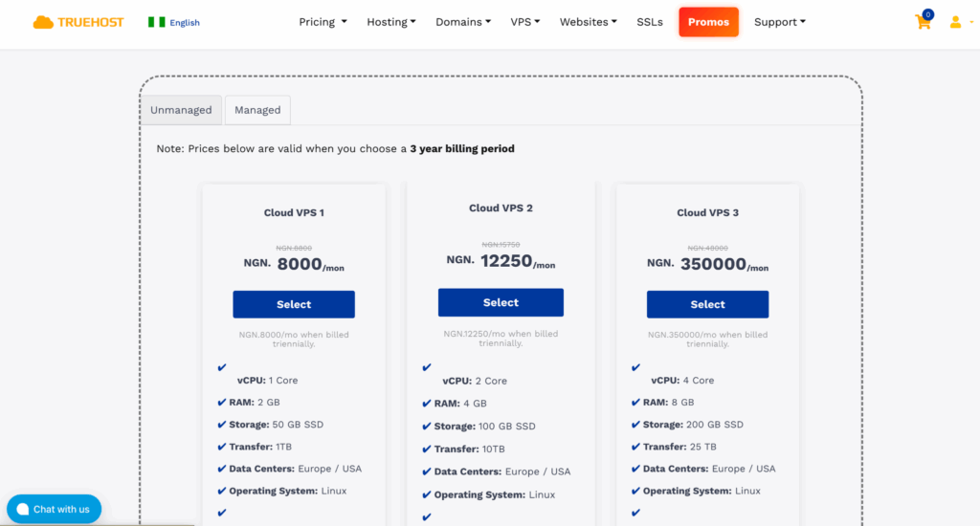Click the checkmark beside Transfer: 1TB

point(221,447)
